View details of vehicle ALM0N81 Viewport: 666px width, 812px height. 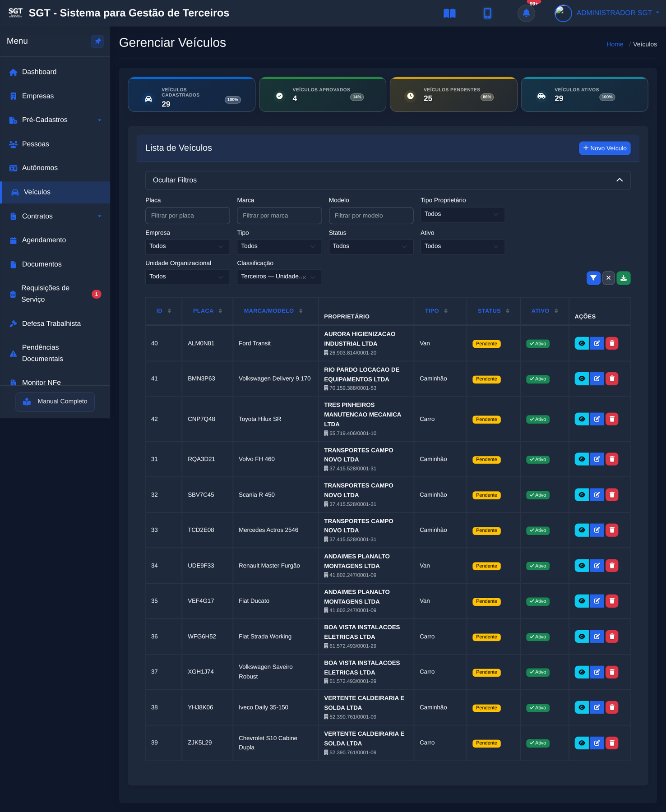point(582,343)
